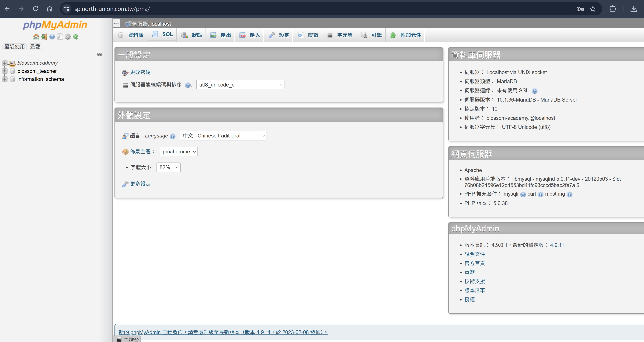
Task: Click the password key icon in address bar
Action: click(580, 9)
